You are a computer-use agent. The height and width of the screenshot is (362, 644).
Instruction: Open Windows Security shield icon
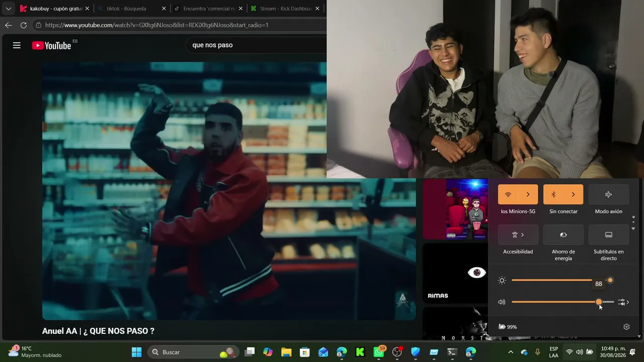pos(416,352)
